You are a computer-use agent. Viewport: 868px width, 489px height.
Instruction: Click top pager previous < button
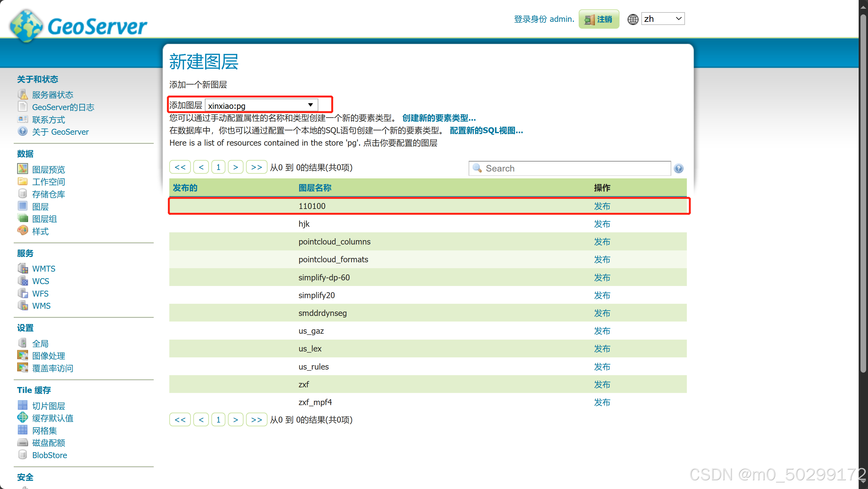tap(201, 167)
